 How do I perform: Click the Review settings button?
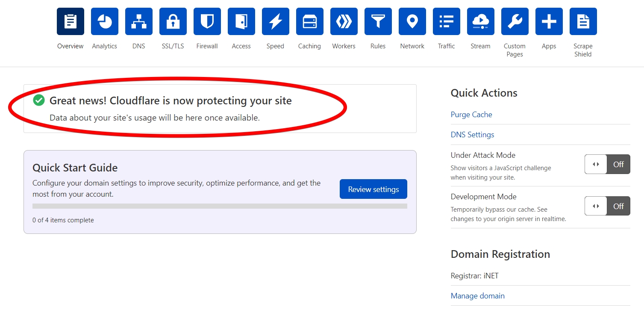pos(373,189)
